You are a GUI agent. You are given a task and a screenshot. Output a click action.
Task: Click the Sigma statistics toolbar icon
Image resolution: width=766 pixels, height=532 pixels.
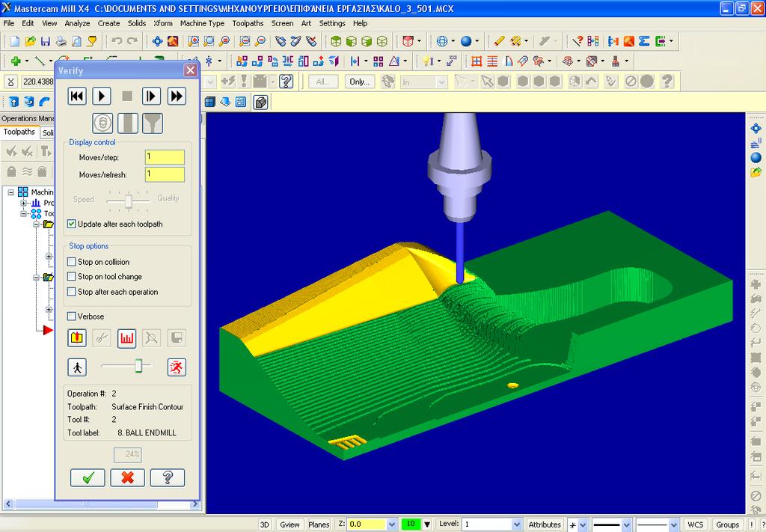click(644, 41)
